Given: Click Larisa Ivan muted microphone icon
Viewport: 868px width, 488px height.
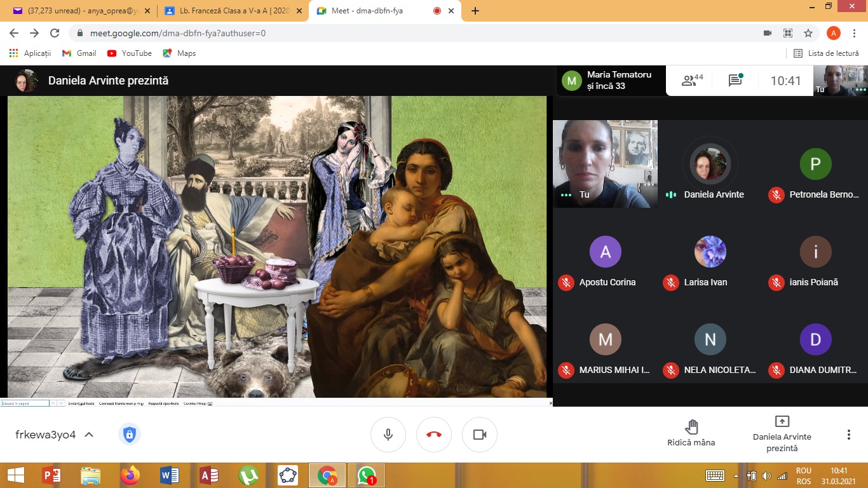Looking at the screenshot, I should click(670, 282).
